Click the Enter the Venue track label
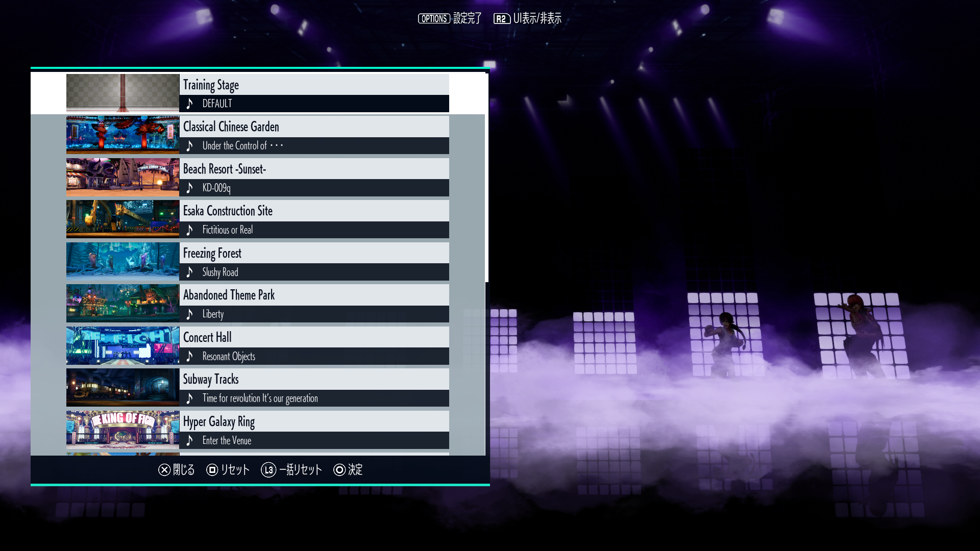This screenshot has width=980, height=551. [227, 440]
